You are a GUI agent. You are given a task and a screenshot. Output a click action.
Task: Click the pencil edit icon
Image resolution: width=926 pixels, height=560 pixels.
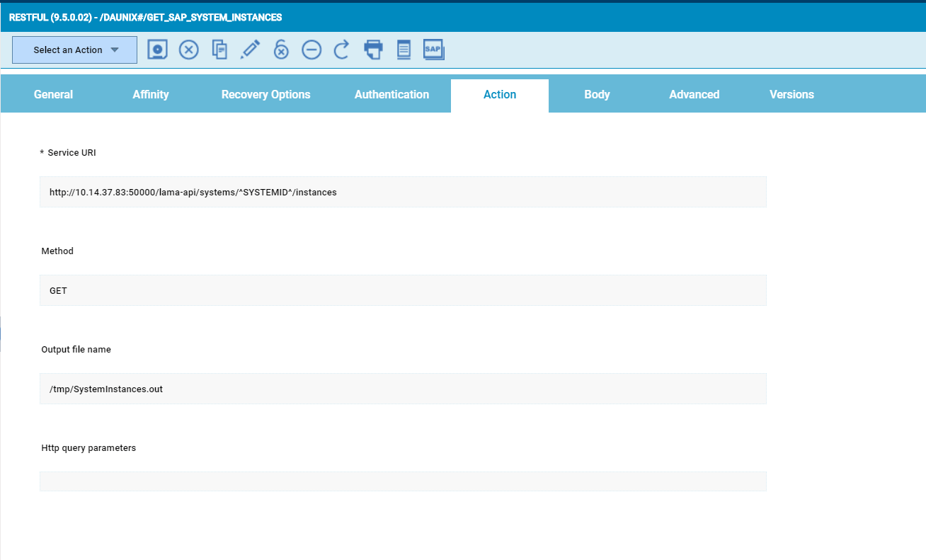pos(250,50)
